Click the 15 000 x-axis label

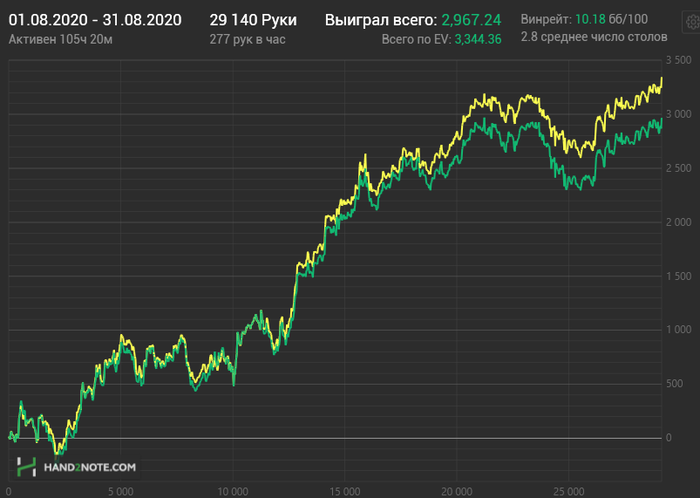coord(345,492)
